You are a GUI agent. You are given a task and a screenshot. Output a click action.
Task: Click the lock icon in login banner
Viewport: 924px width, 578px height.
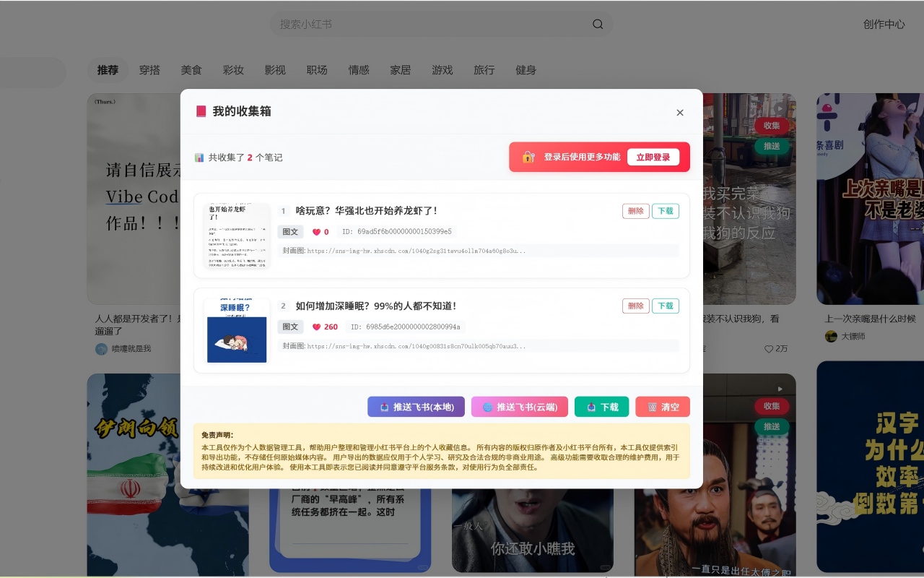tap(528, 157)
